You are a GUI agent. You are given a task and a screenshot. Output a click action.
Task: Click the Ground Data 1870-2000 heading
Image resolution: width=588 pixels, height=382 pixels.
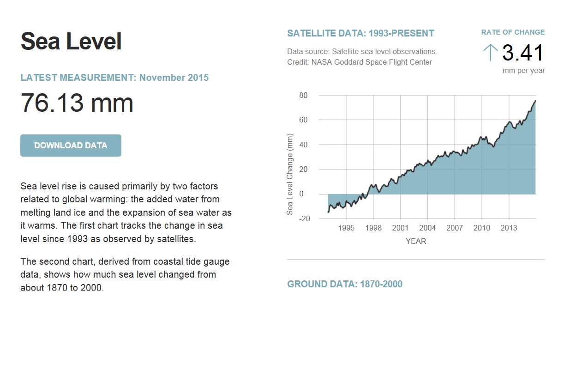click(x=345, y=284)
